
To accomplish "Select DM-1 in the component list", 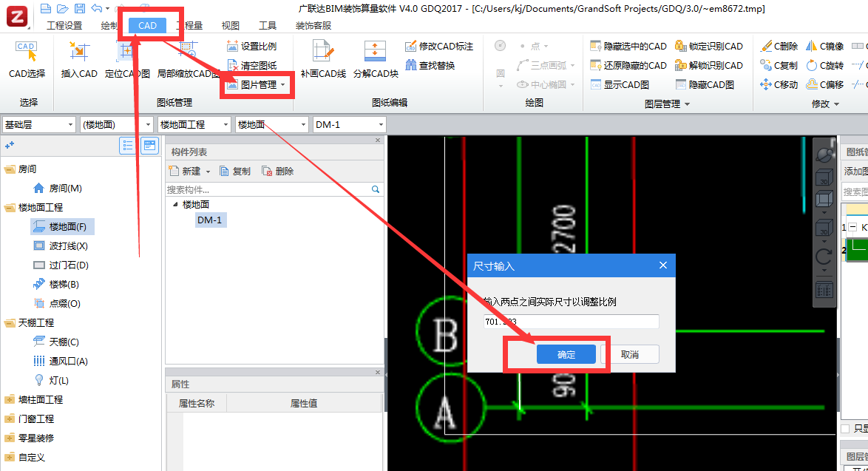I will point(210,220).
